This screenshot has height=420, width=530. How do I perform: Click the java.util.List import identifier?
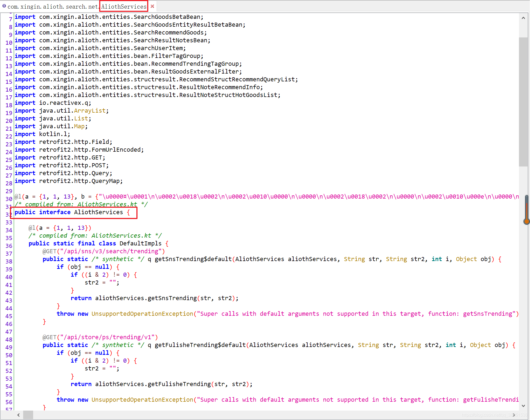pos(81,119)
